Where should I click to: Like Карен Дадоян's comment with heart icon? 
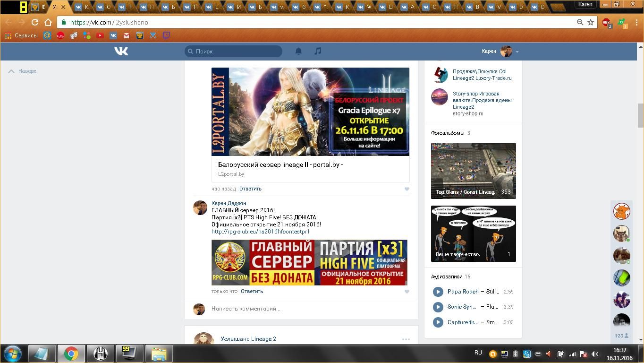click(x=407, y=292)
